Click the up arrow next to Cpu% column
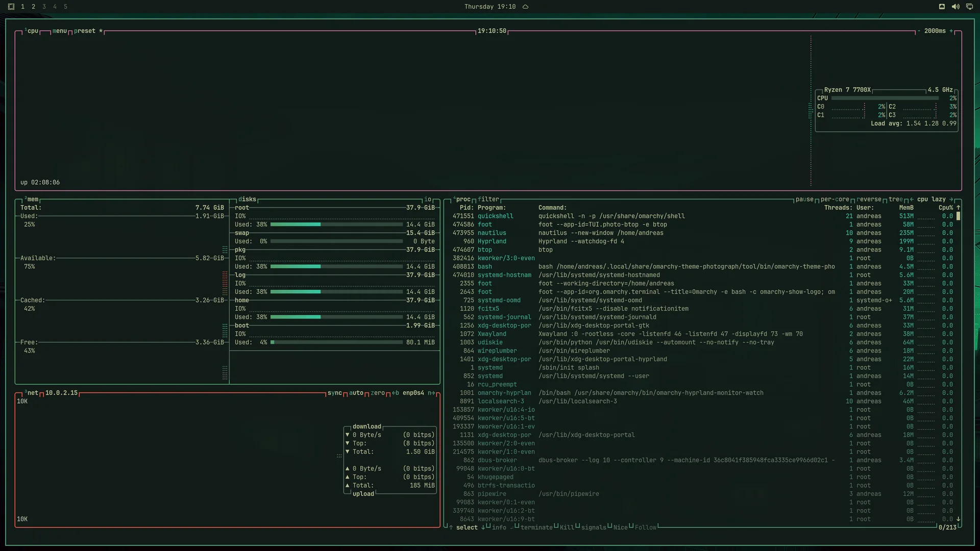The width and height of the screenshot is (980, 551). tap(958, 208)
